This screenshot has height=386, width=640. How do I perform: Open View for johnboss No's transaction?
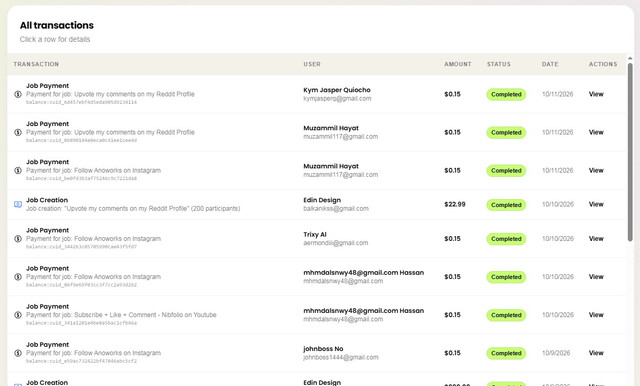pyautogui.click(x=596, y=353)
